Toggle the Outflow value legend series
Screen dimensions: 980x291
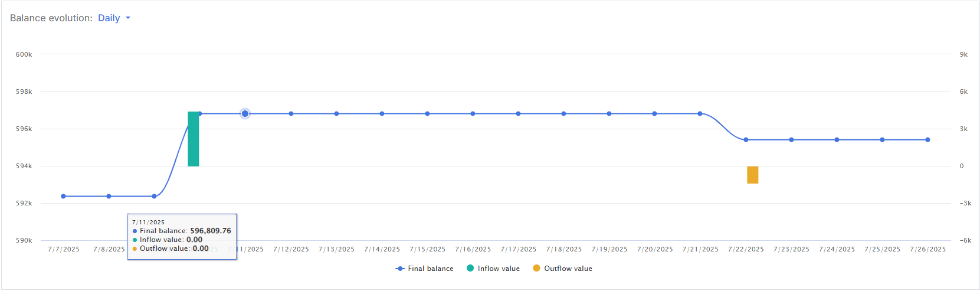coord(568,269)
